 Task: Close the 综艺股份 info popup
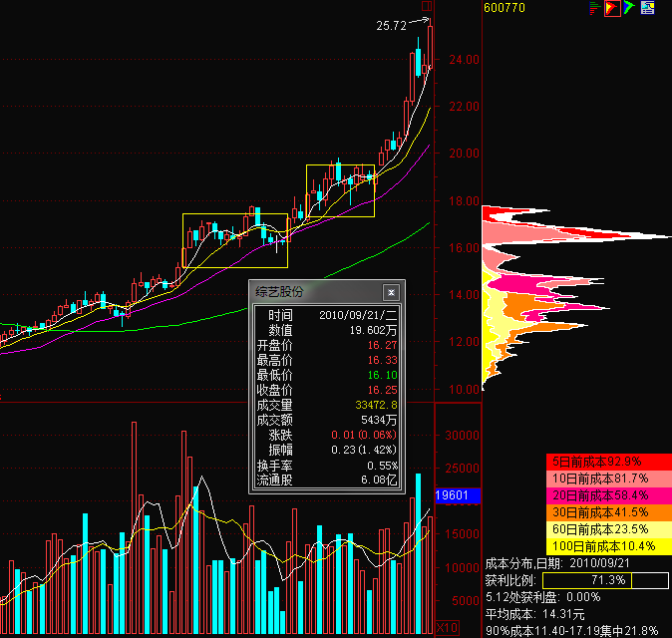pos(391,292)
